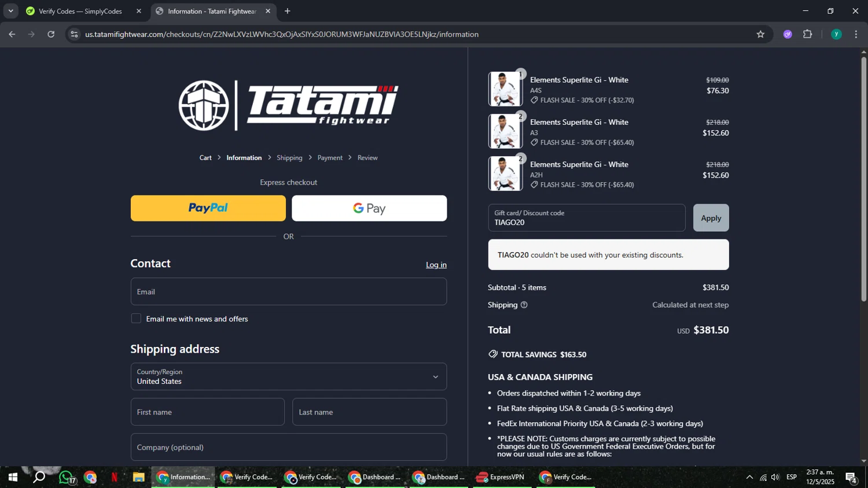
Task: Apply the TIAGO20 discount code
Action: (x=711, y=218)
